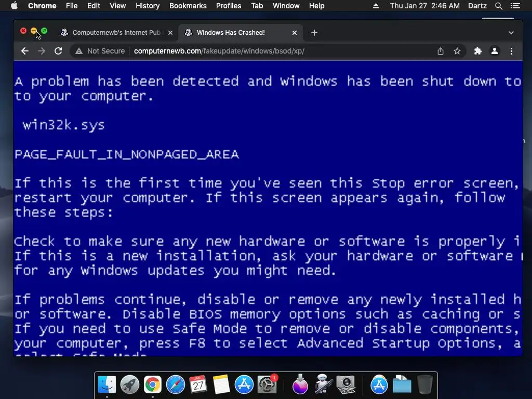Open a new tab with plus button
This screenshot has width=532, height=399.
[314, 33]
